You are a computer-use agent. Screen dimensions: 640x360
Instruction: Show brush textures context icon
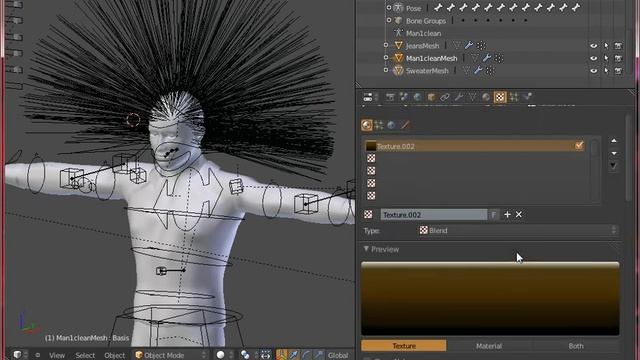coord(404,125)
